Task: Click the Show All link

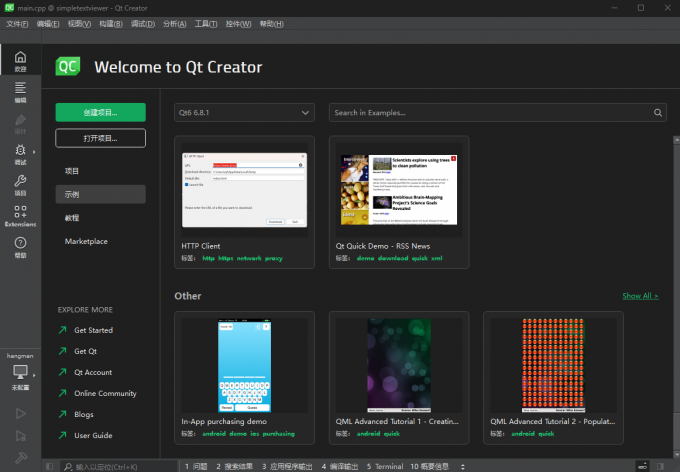Action: click(640, 296)
